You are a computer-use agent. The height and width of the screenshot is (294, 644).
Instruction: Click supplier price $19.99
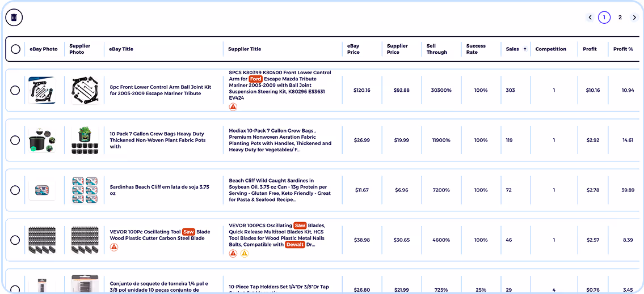pyautogui.click(x=401, y=140)
